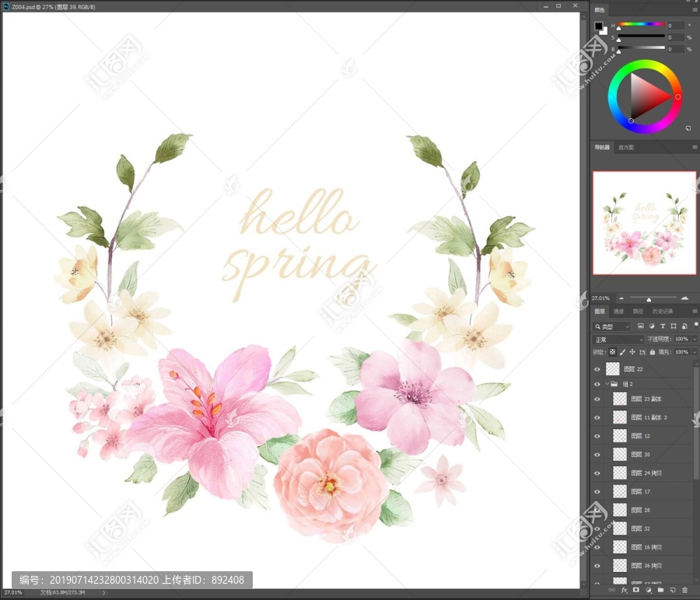Open the 类型 filter type dropdown
This screenshot has width=700, height=600.
pyautogui.click(x=611, y=326)
